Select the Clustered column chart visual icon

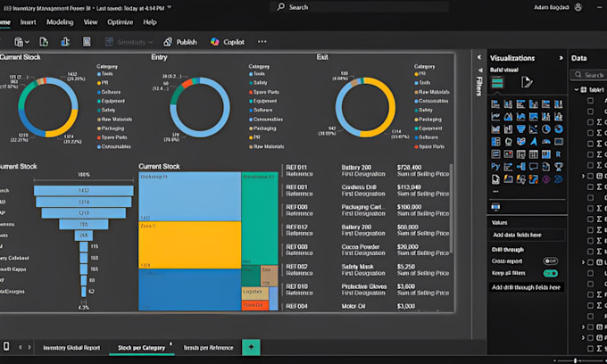pyautogui.click(x=534, y=104)
